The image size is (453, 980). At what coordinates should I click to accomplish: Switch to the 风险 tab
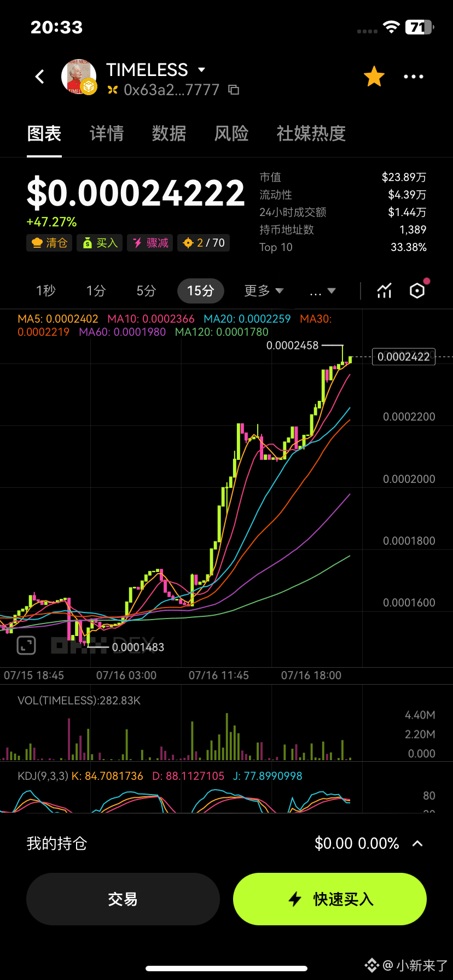[x=231, y=133]
